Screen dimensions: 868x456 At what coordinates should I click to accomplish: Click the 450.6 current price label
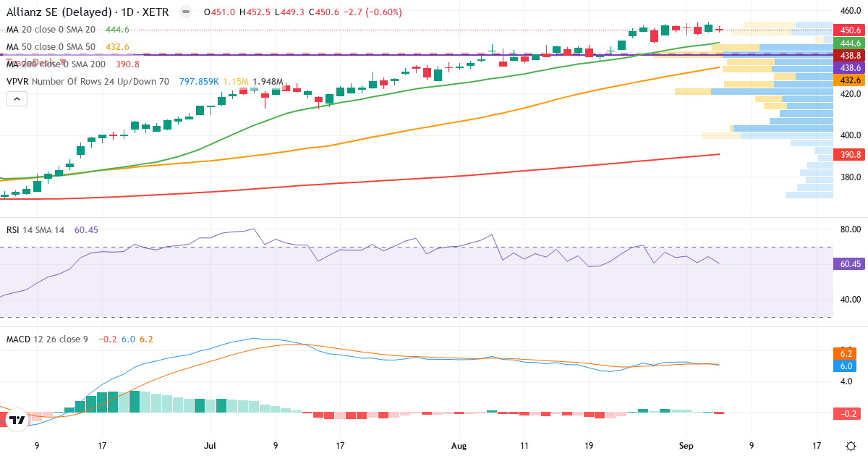(x=848, y=30)
